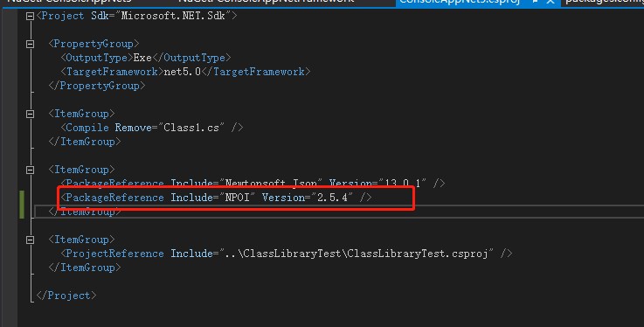Collapse the ItemGroup containing ProjectReference

[30, 240]
